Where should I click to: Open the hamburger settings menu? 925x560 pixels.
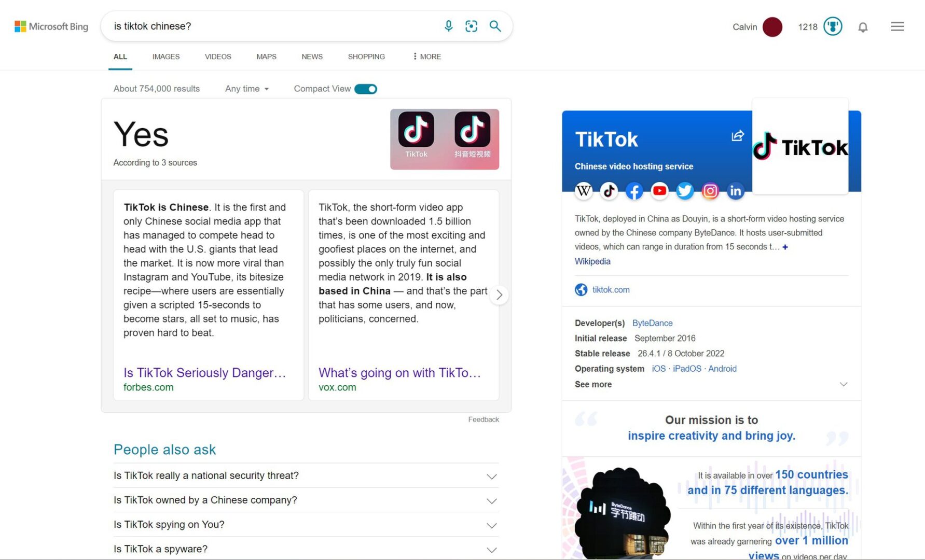pos(897,26)
